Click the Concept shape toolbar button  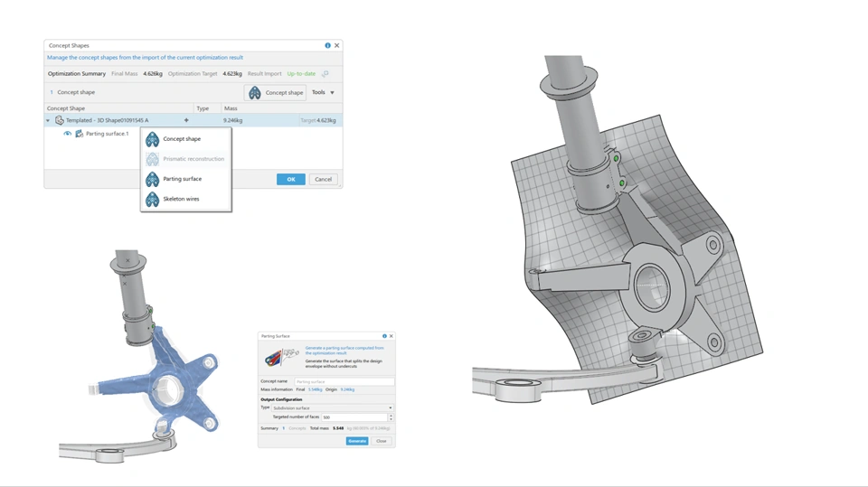[x=275, y=92]
